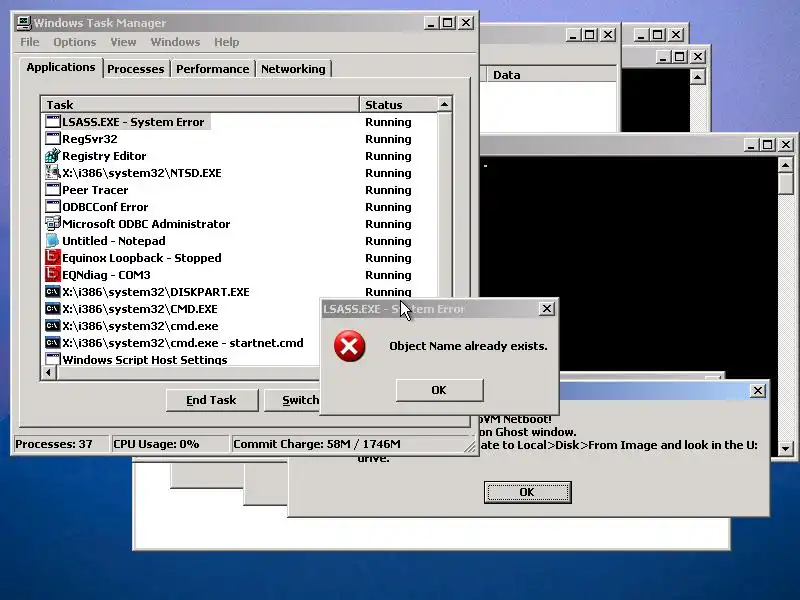Click the ODBCConf Error task icon

[x=53, y=207]
